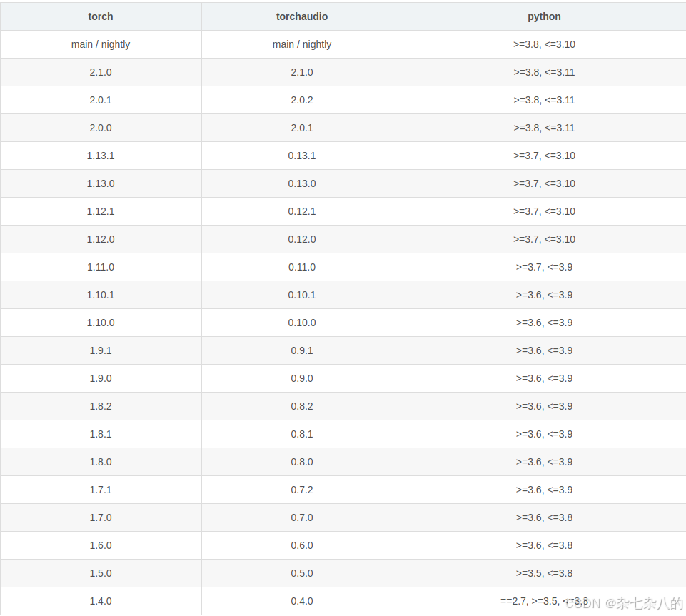The image size is (686, 616).
Task: Select torch version 2.1.0 cell
Action: point(101,72)
